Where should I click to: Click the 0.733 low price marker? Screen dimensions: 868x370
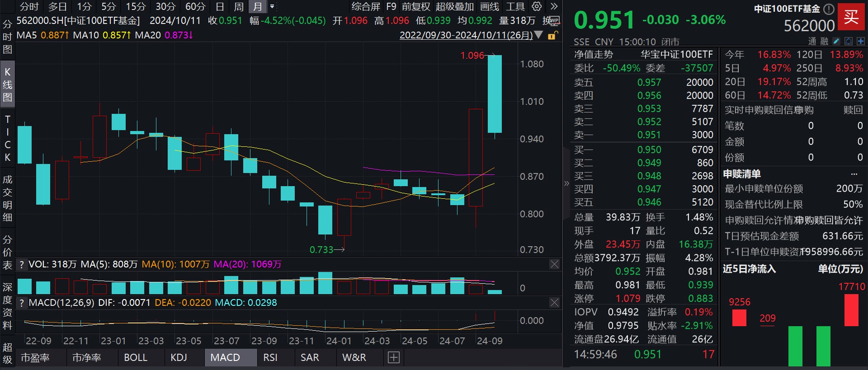tap(321, 250)
